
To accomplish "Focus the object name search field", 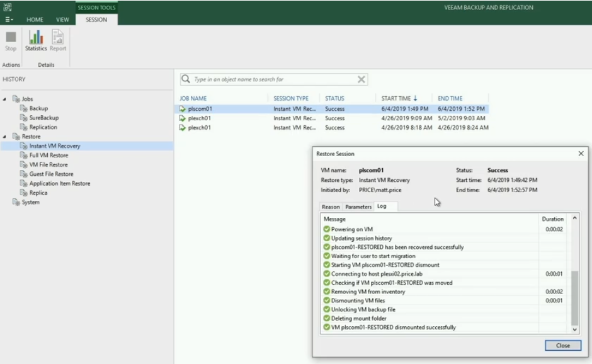I will [274, 79].
